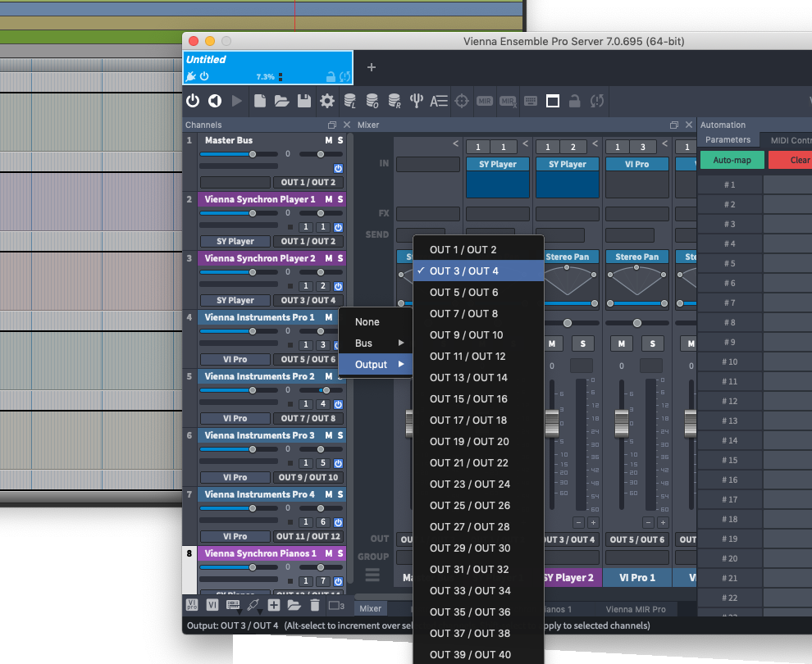Toggle power button on Vienna Synchron Pianos 1
Viewport: 812px width, 664px height.
(x=338, y=581)
